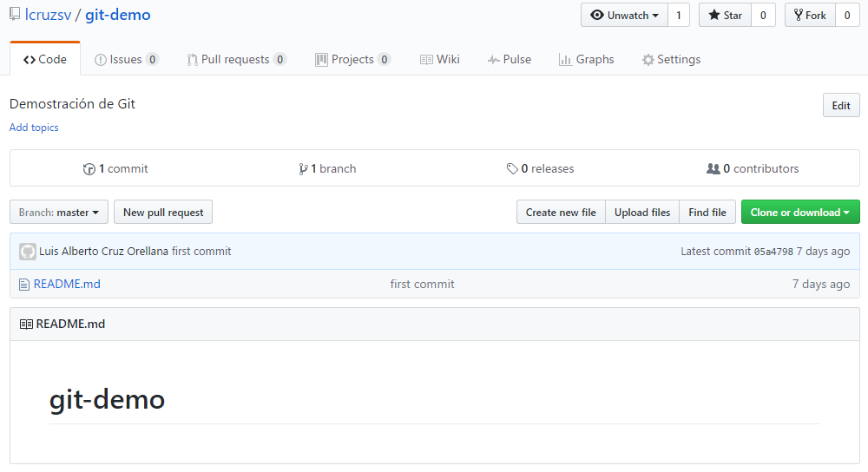The width and height of the screenshot is (868, 472).
Task: Click New pull request button
Action: [163, 212]
